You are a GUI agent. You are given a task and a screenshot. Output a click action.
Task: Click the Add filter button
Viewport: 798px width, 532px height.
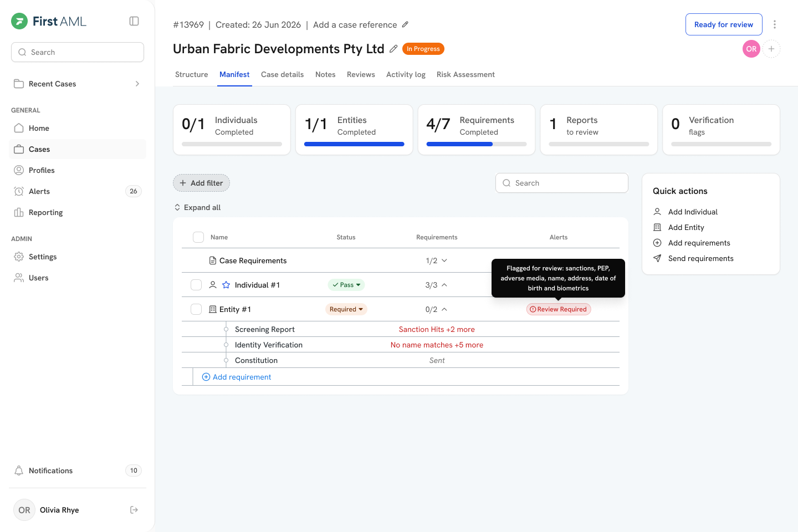click(x=201, y=183)
